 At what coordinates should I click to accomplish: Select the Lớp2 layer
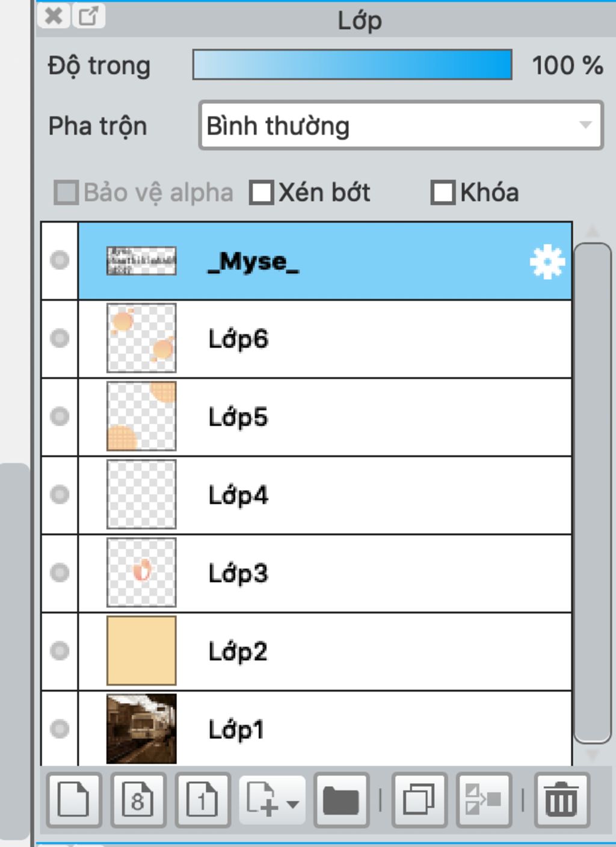click(x=325, y=651)
